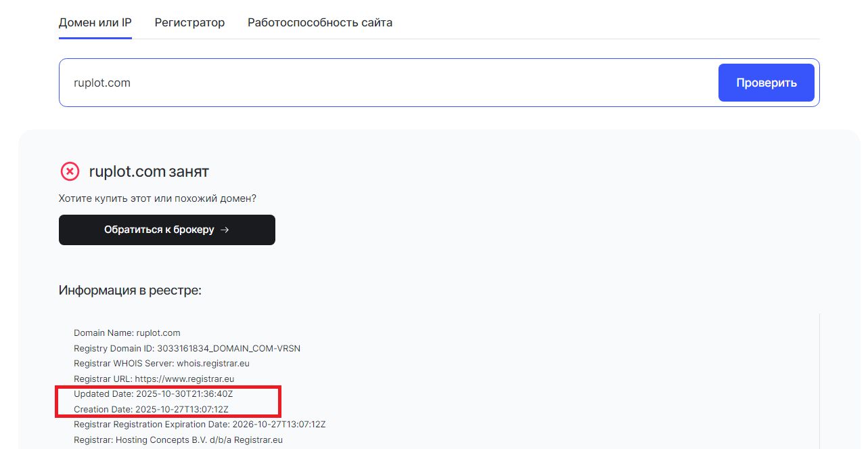Click the Информация в реестре heading
This screenshot has width=868, height=449.
click(x=130, y=291)
